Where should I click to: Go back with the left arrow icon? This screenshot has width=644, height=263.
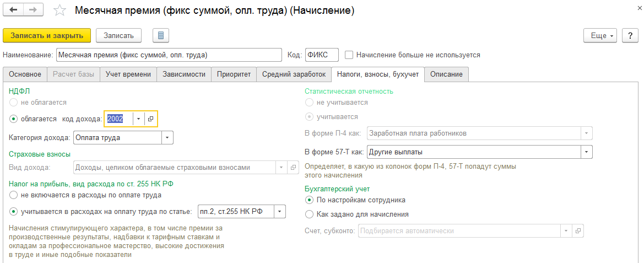point(14,10)
